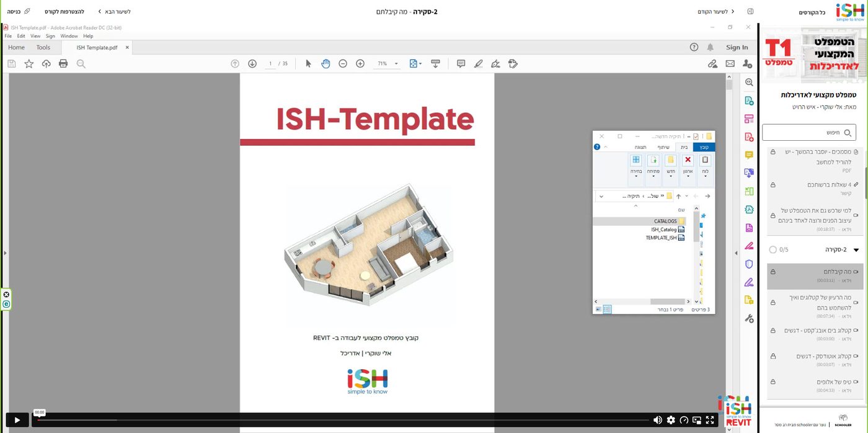Open the View menu in Acrobat
Viewport: 868px width, 433px height.
[x=35, y=36]
